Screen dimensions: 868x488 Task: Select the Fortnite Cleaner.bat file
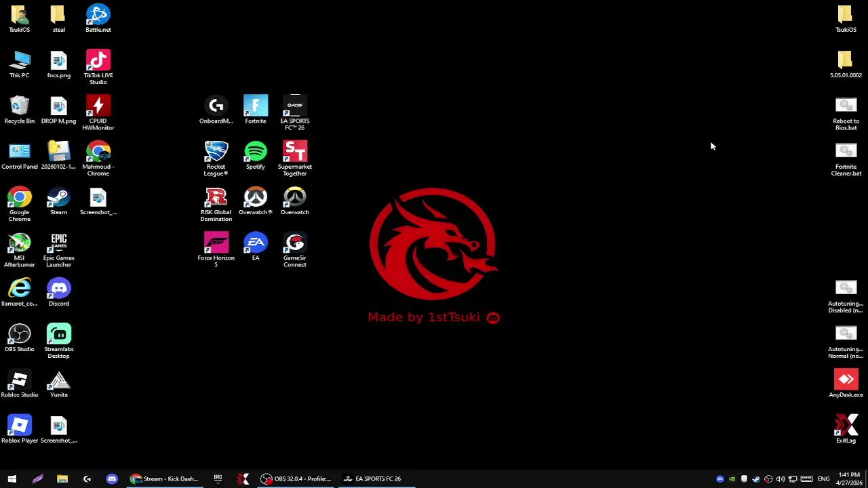(846, 159)
